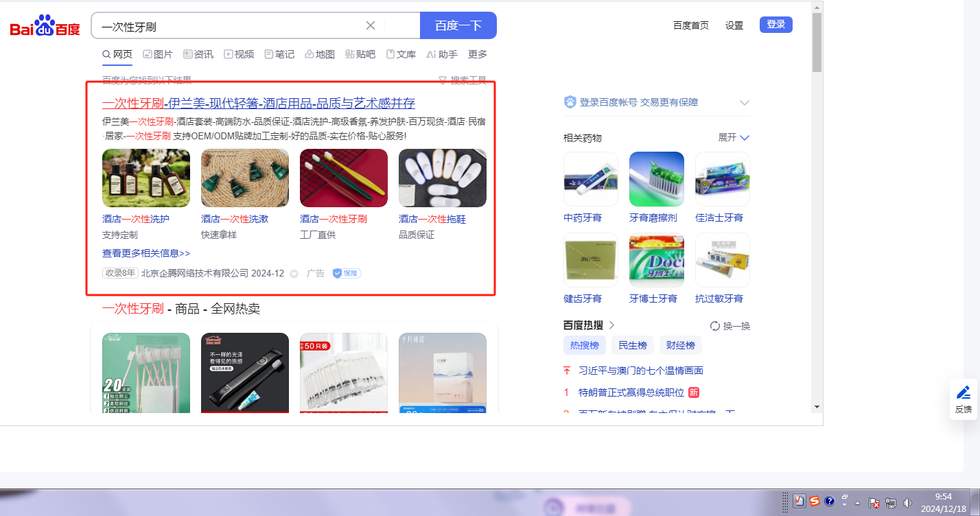Viewport: 980px width, 516px height.
Task: Open the dropdown arrow beside 2024-12
Action: (x=294, y=274)
